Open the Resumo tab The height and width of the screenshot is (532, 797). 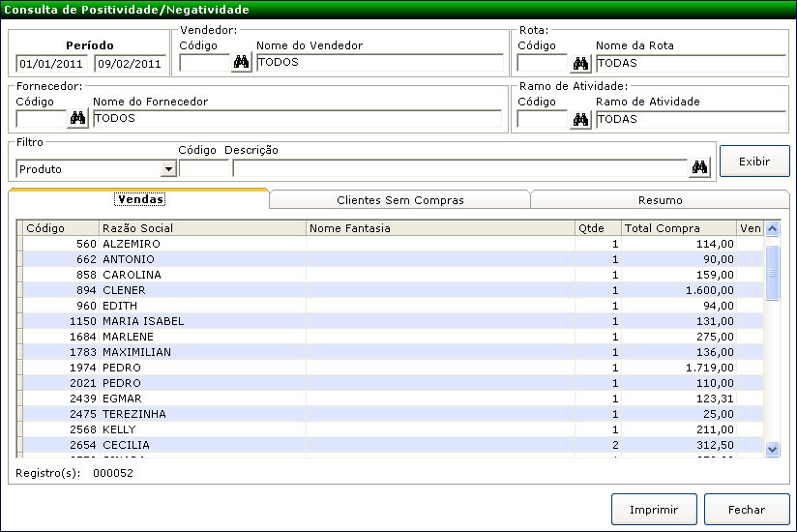[x=660, y=200]
